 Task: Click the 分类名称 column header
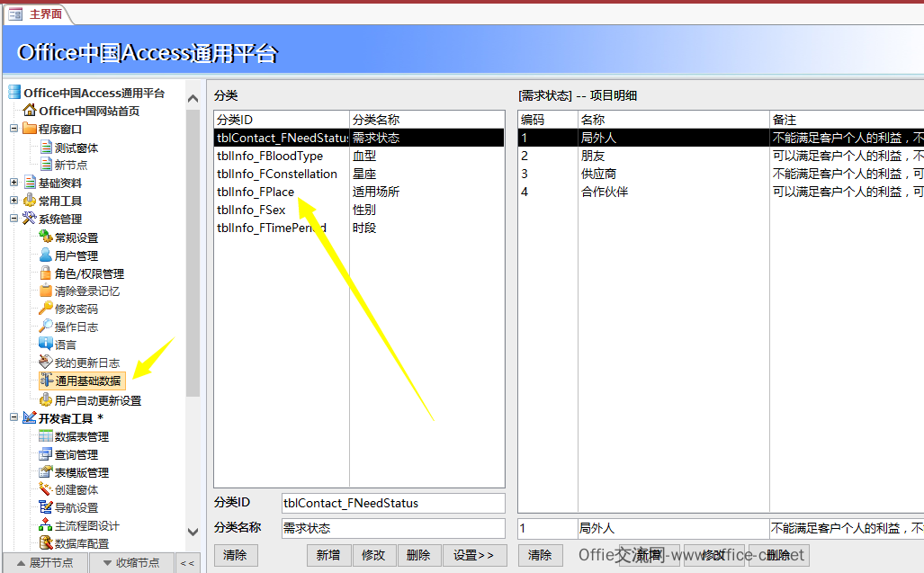(x=427, y=120)
